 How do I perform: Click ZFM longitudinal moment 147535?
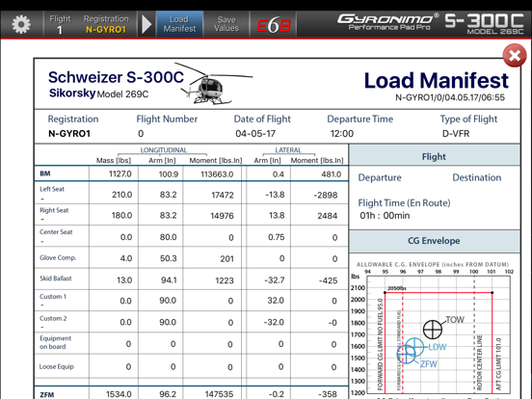point(219,394)
